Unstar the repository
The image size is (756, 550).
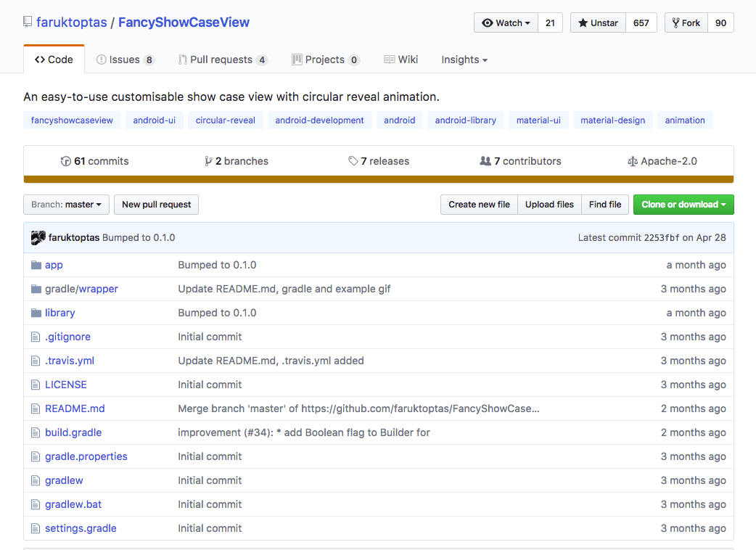(598, 22)
